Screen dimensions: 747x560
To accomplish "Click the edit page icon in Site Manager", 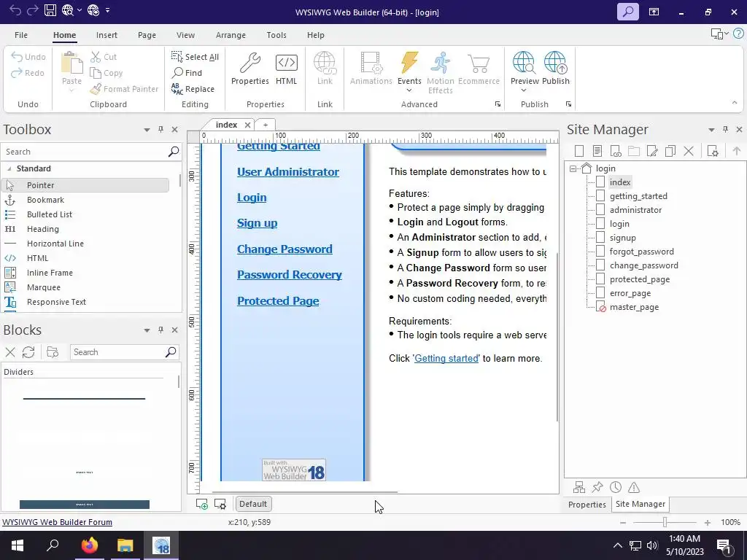I will [652, 152].
